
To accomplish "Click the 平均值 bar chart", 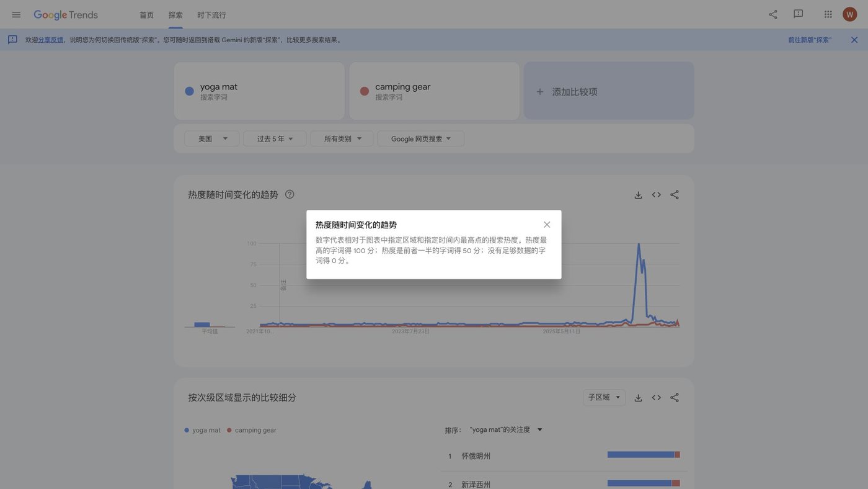I will point(210,325).
